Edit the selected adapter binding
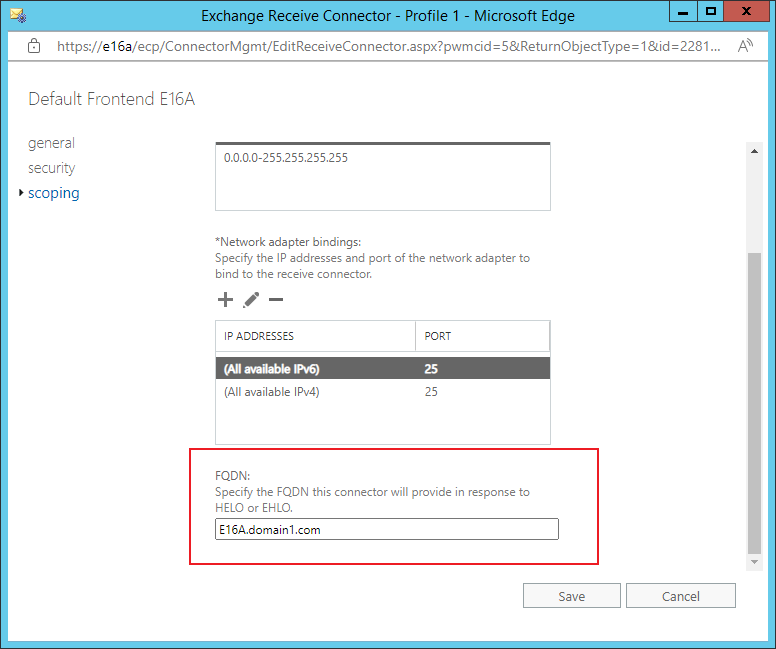The image size is (776, 649). click(x=251, y=300)
